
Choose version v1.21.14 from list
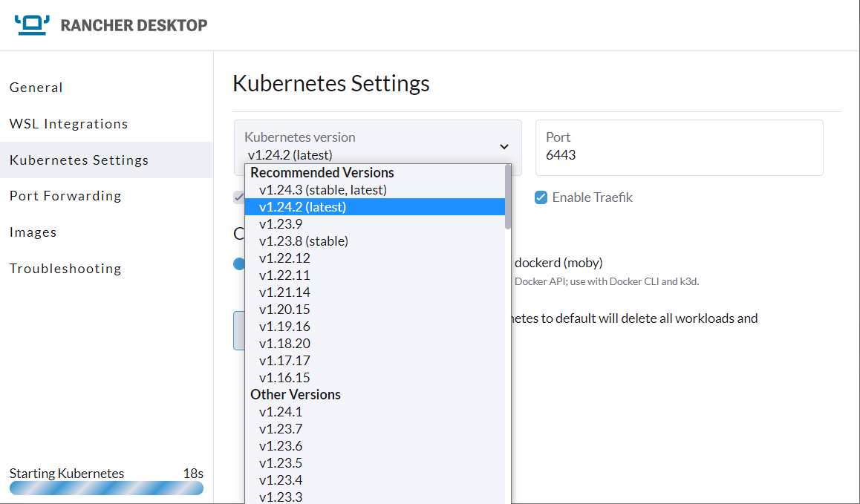(374, 292)
